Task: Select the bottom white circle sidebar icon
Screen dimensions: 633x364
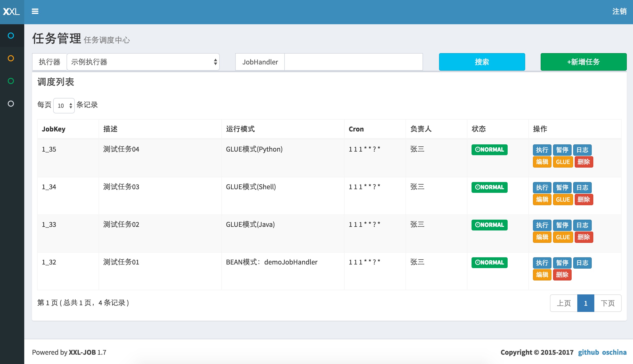Action: [x=11, y=104]
